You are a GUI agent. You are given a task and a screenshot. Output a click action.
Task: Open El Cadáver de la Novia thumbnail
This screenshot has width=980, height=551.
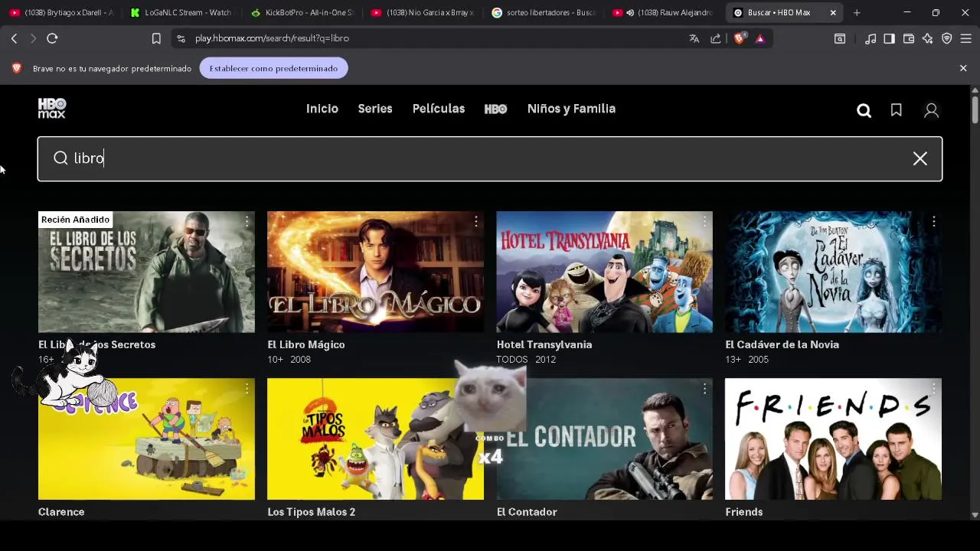click(x=833, y=272)
